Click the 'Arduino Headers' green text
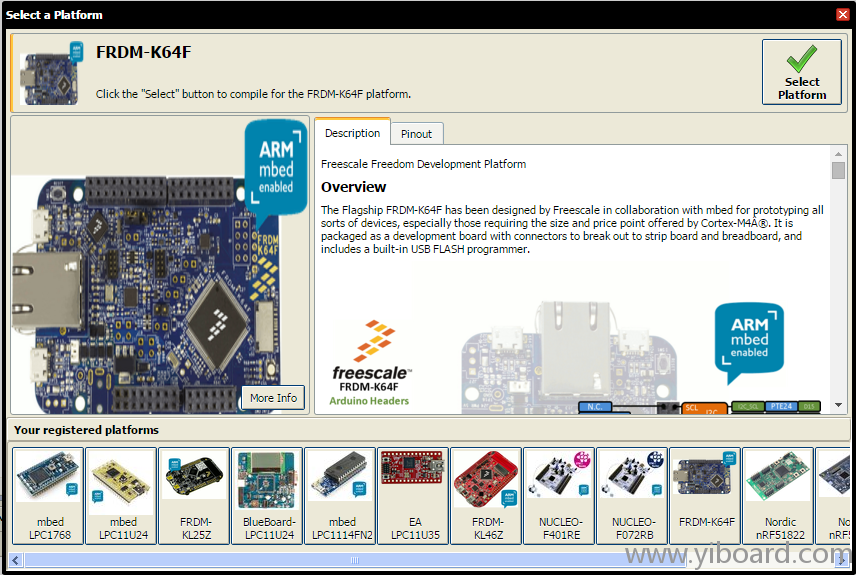The width and height of the screenshot is (856, 575). point(369,401)
